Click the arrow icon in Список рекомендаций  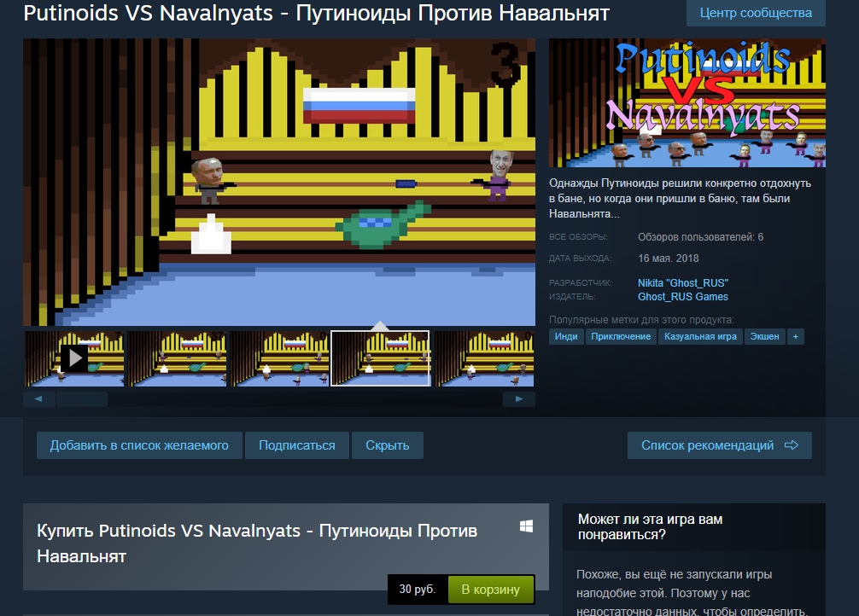(x=791, y=445)
